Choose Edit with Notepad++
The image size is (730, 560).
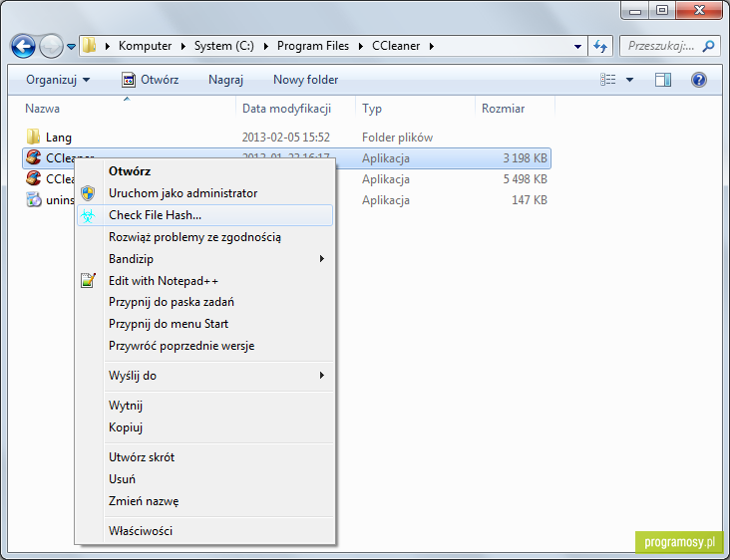tap(204, 280)
